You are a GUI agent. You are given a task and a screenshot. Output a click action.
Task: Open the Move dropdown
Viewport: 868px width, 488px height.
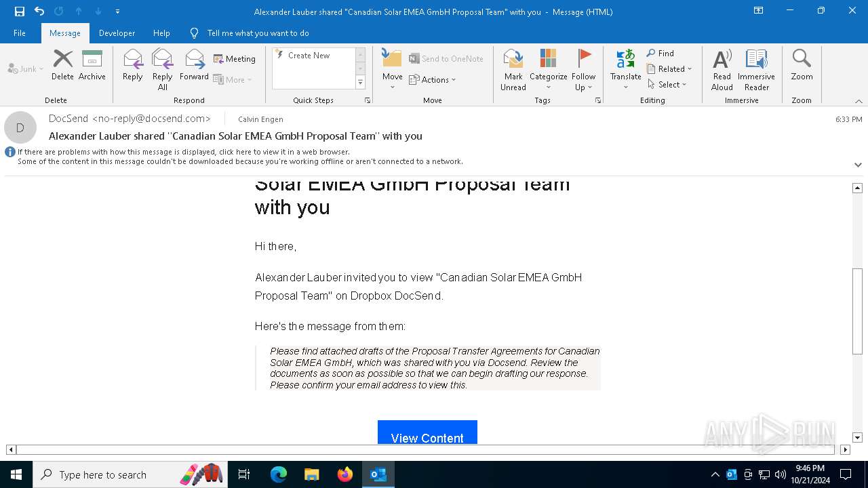click(x=392, y=70)
